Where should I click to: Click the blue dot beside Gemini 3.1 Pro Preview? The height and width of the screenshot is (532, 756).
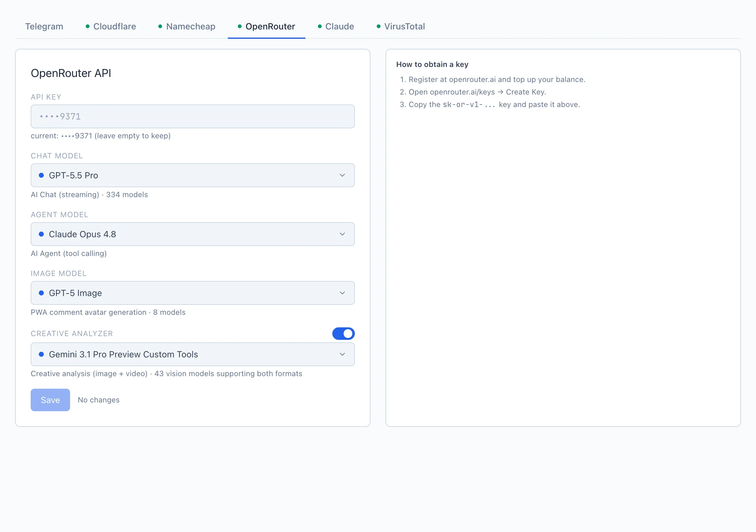click(x=42, y=355)
